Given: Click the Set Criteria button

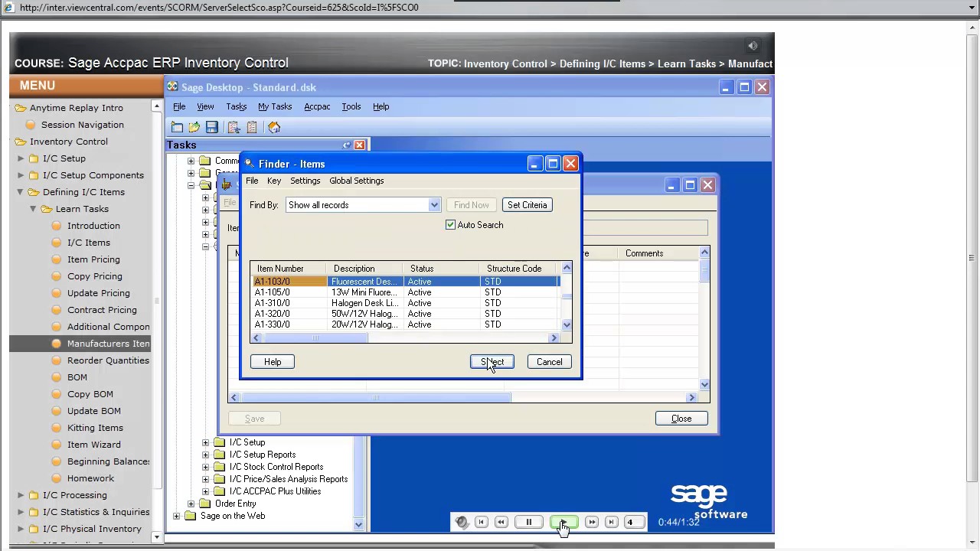Looking at the screenshot, I should click(528, 205).
